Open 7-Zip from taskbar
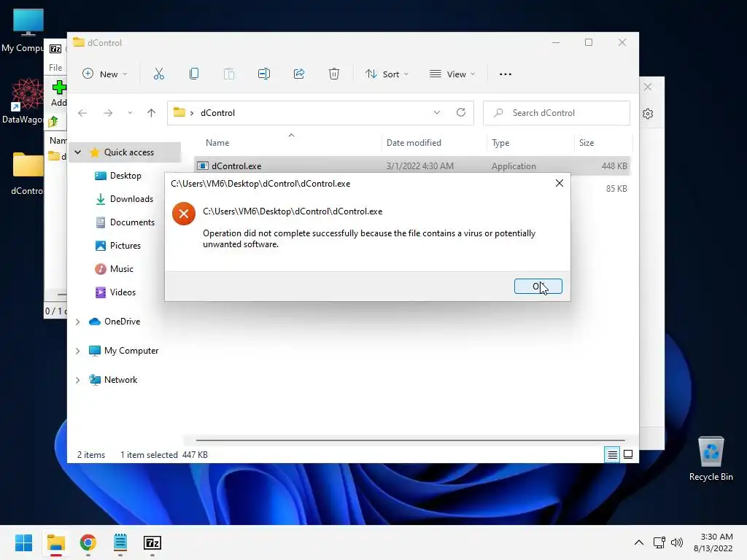The height and width of the screenshot is (560, 747). 152,542
